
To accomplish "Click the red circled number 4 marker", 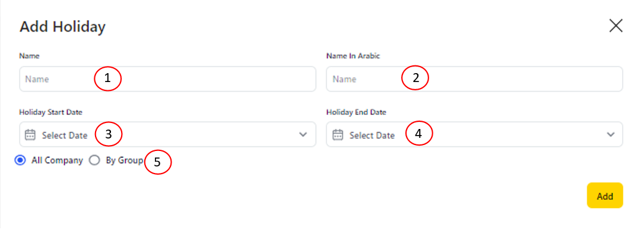I will pyautogui.click(x=419, y=134).
